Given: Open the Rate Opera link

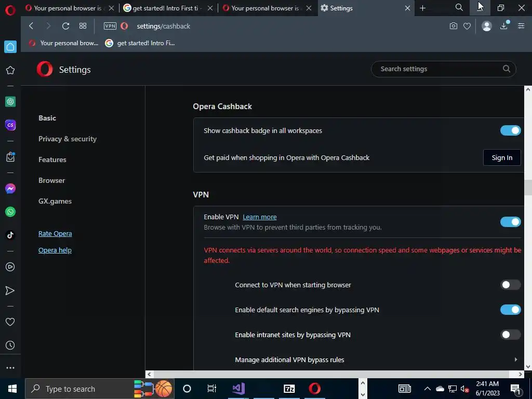Looking at the screenshot, I should click(55, 233).
